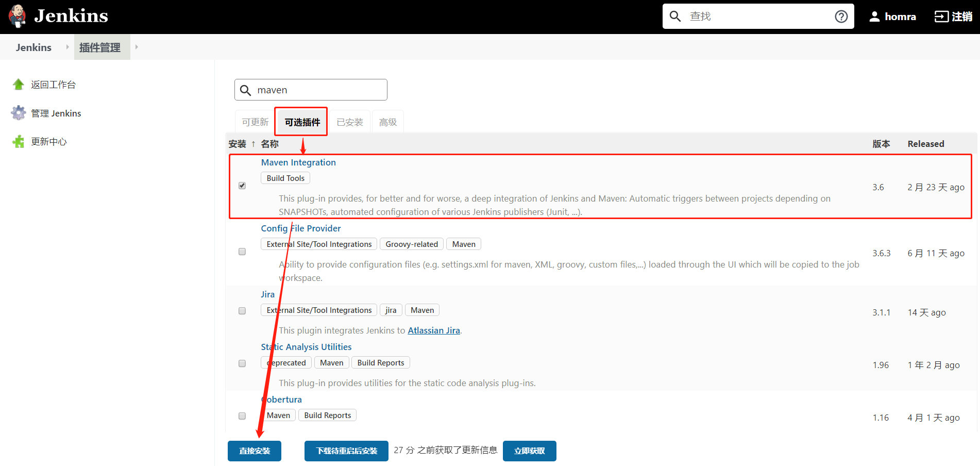The height and width of the screenshot is (466, 980).
Task: Sort by the 安装 column arrow
Action: click(253, 144)
